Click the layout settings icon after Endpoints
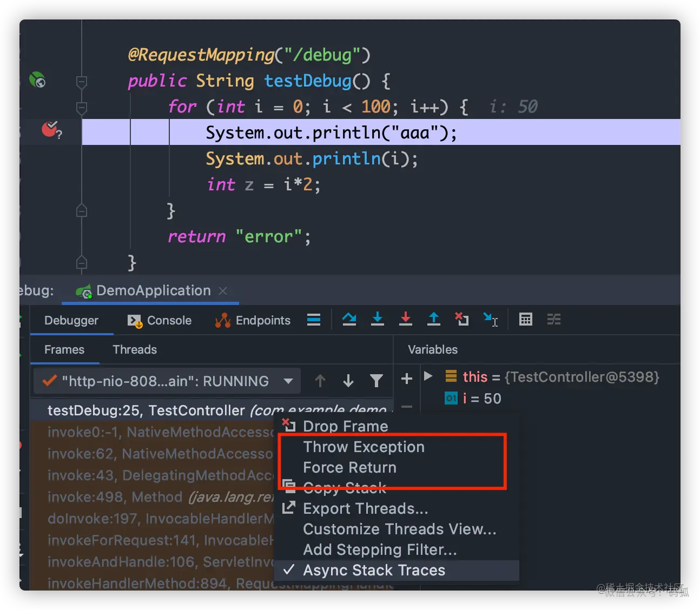This screenshot has height=610, width=700. (314, 320)
